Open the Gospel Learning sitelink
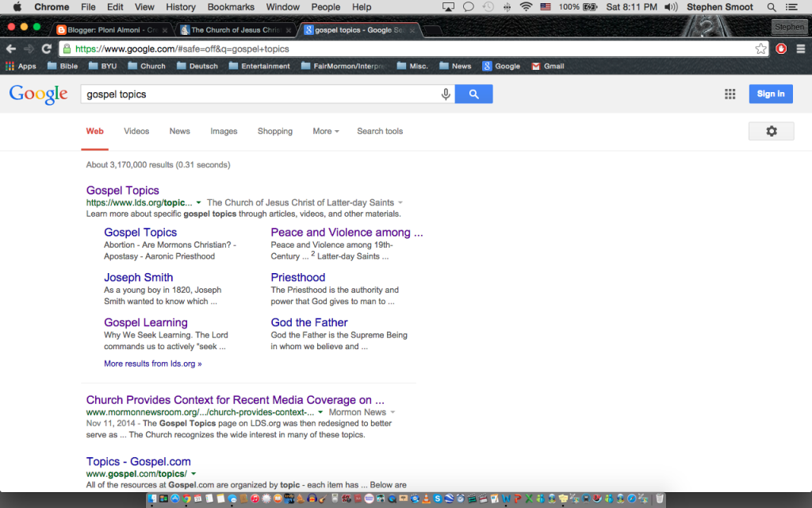This screenshot has width=812, height=508. pyautogui.click(x=146, y=322)
